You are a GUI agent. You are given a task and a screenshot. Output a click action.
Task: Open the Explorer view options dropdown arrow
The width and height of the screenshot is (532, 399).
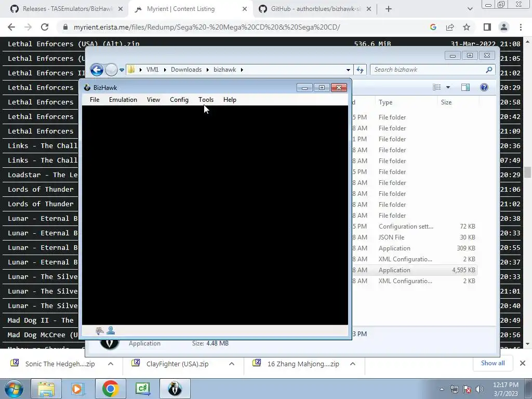coord(448,87)
